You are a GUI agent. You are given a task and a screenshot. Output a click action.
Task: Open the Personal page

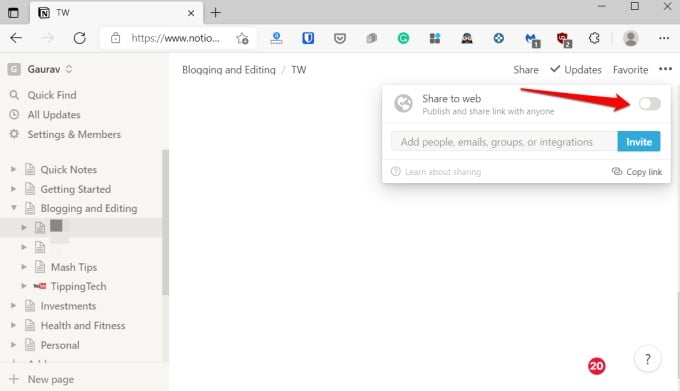(60, 345)
